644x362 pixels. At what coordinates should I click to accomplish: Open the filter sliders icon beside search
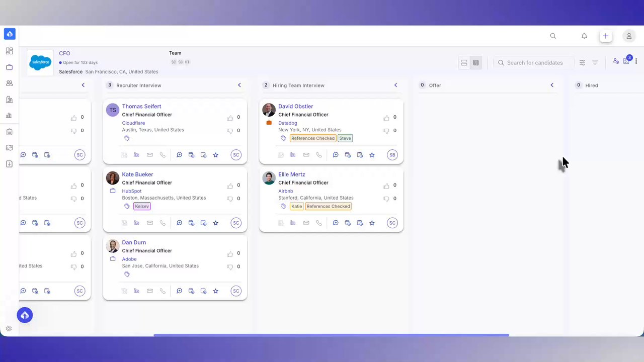[582, 63]
